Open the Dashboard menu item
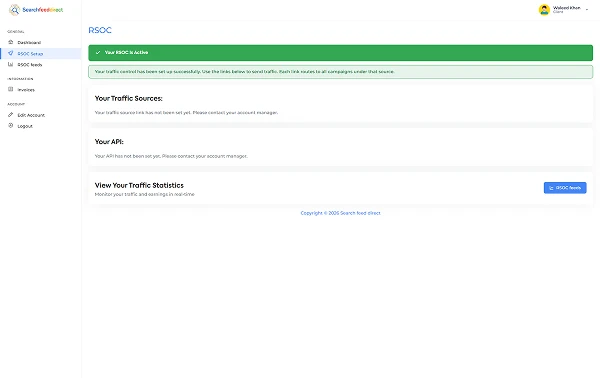 click(x=41, y=42)
